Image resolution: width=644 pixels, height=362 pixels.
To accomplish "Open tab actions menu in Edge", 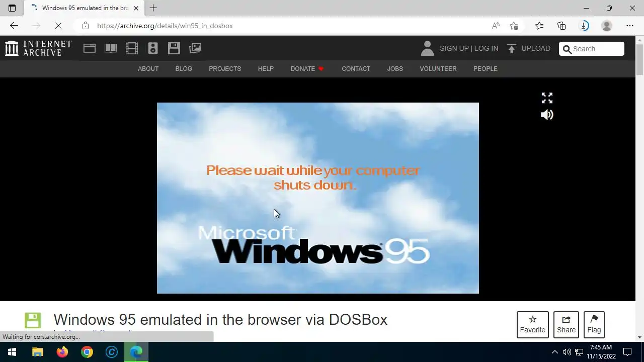I will pyautogui.click(x=12, y=8).
